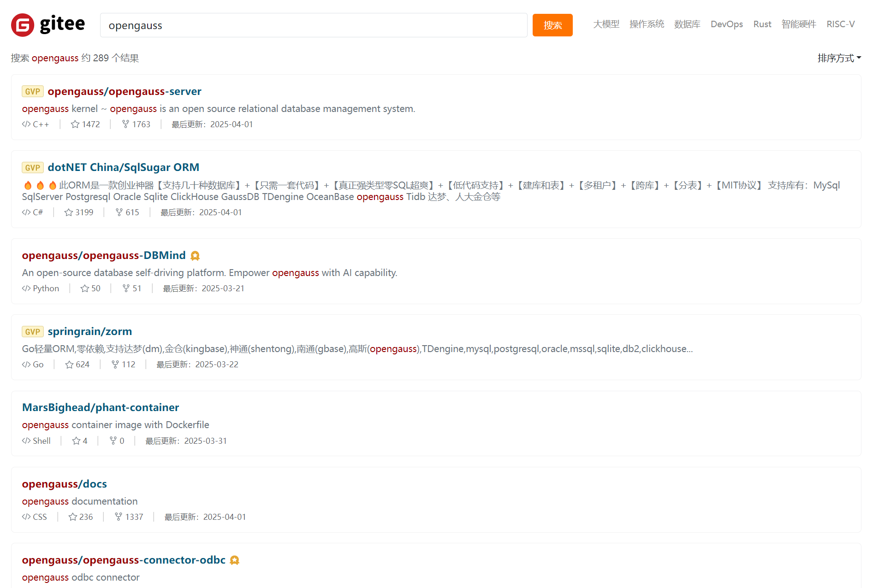This screenshot has width=873, height=588.
Task: Click the fork icon for phant-container
Action: [x=113, y=441]
